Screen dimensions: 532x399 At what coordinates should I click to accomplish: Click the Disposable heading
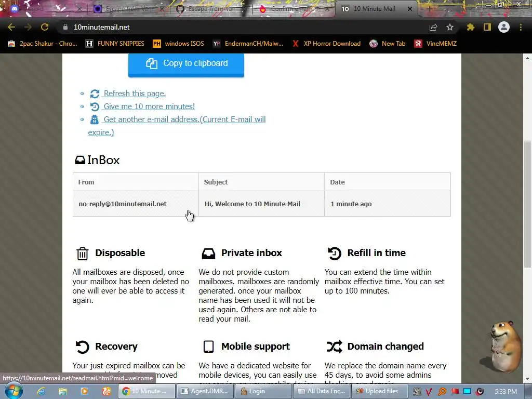click(120, 253)
